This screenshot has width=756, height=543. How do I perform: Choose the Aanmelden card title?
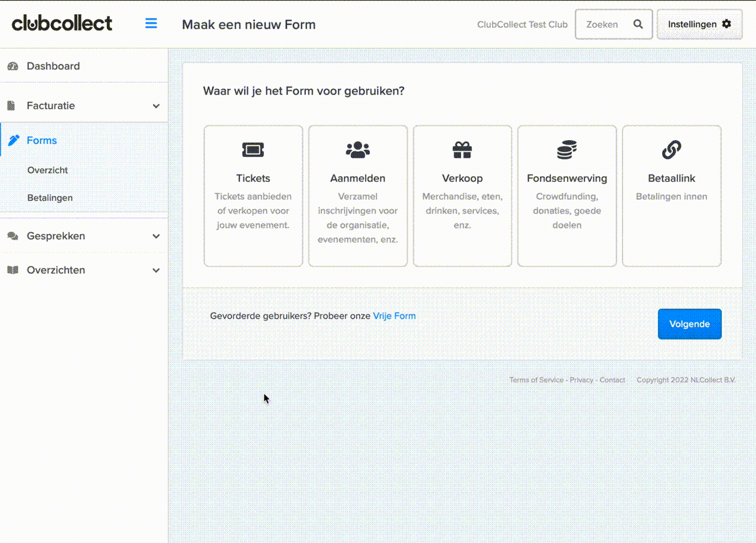pyautogui.click(x=358, y=178)
